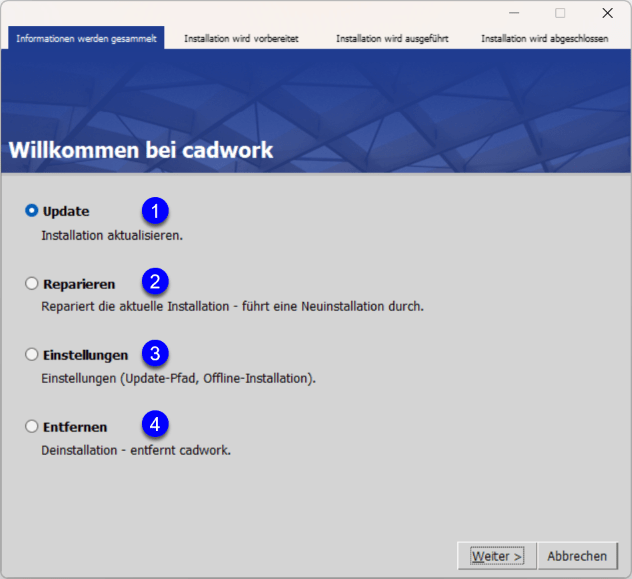Select the Einstellungen radio option
The image size is (632, 579).
(31, 355)
